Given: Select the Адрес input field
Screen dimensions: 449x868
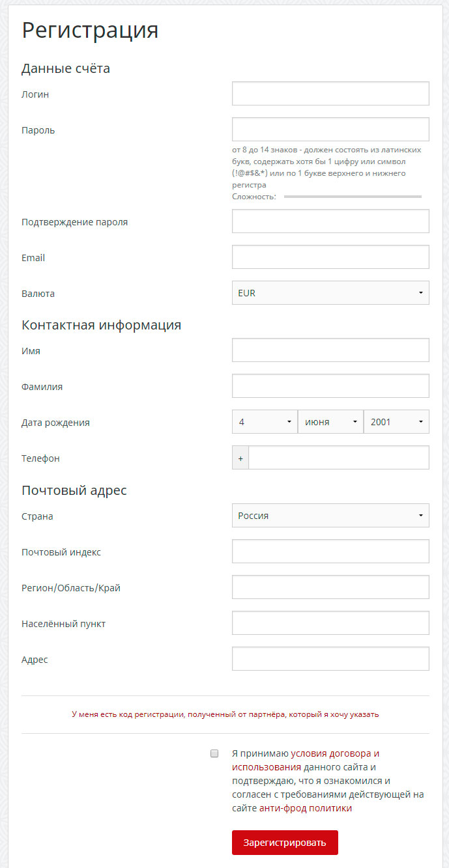Looking at the screenshot, I should point(330,659).
